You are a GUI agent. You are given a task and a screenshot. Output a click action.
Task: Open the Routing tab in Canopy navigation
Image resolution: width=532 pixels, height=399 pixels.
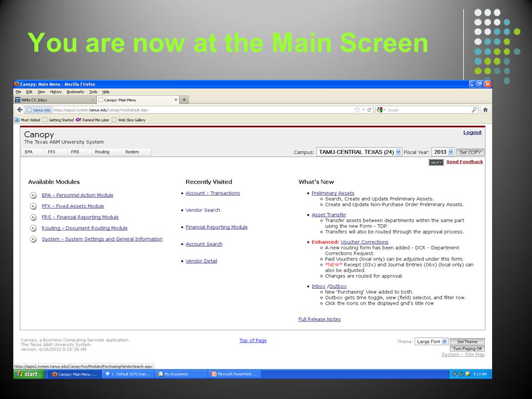pyautogui.click(x=102, y=152)
